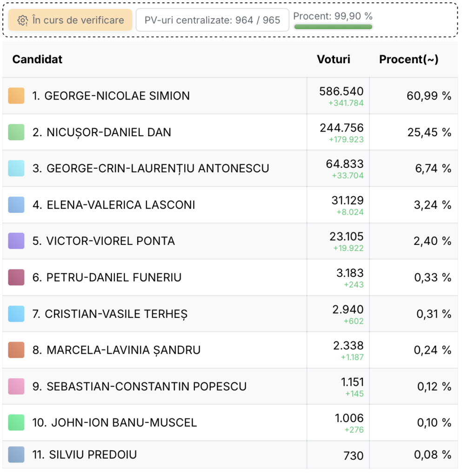Click the sky-blue swatch for Cristian-Vasile Terheș
Viewport: 462px width, 476px height.
[16, 314]
